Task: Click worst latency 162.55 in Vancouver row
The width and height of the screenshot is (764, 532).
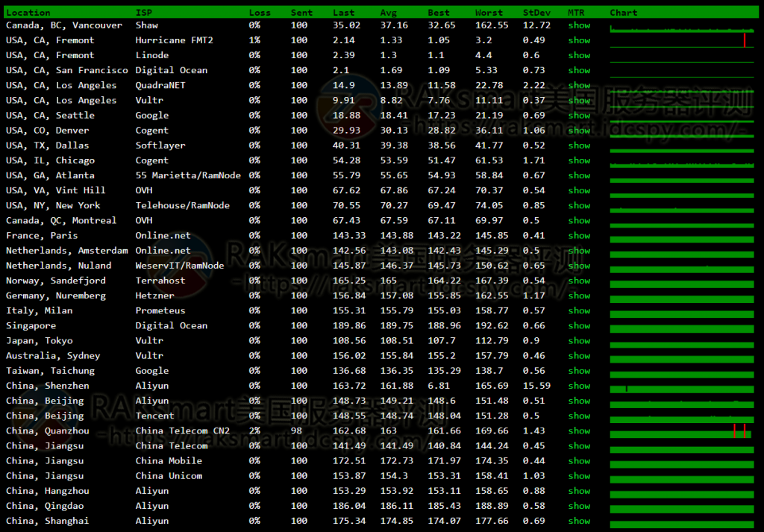Action: tap(492, 25)
